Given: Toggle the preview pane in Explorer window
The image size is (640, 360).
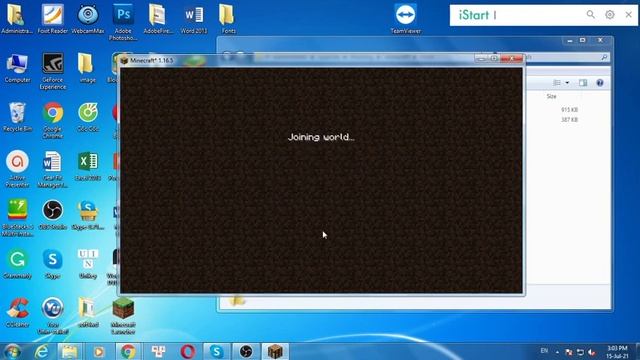Looking at the screenshot, I should pos(583,83).
